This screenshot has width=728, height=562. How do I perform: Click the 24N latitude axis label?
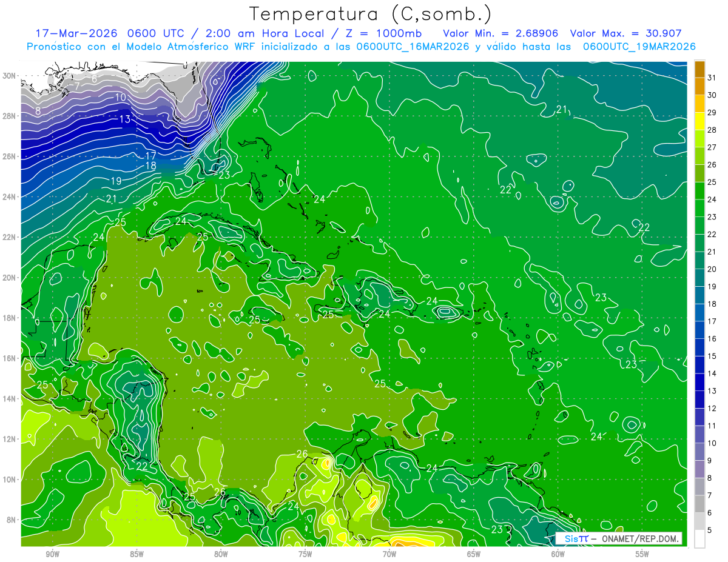click(10, 197)
